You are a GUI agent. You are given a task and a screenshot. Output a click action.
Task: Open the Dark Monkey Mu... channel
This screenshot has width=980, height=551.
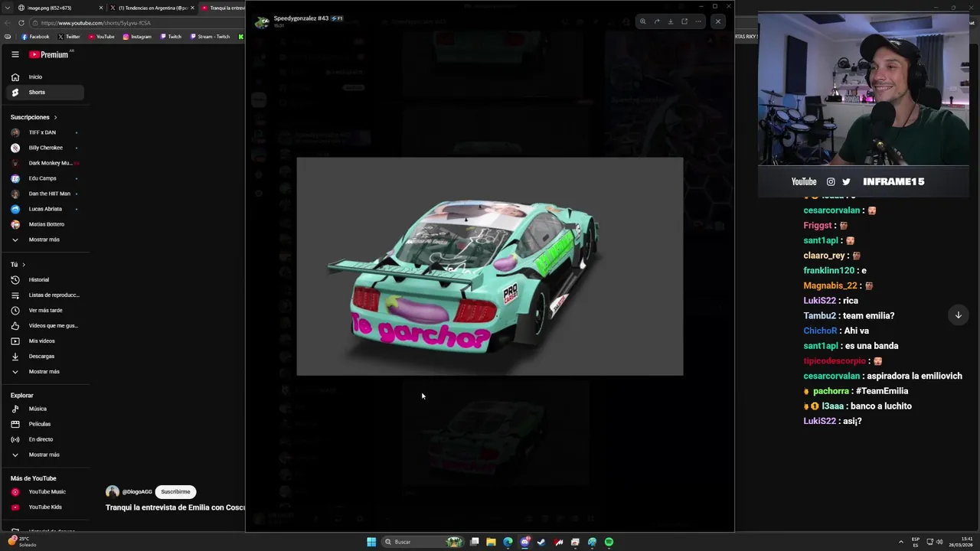click(x=44, y=163)
